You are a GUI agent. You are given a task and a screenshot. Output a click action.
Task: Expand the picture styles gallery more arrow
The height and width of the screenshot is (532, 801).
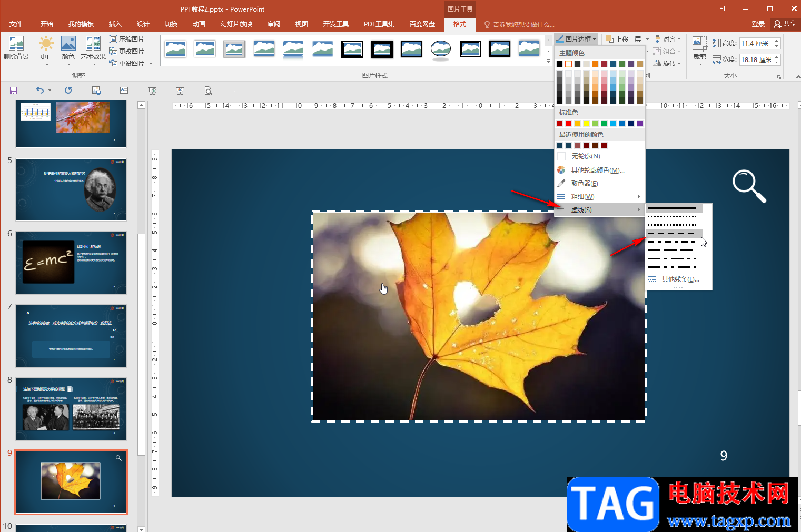tap(548, 62)
